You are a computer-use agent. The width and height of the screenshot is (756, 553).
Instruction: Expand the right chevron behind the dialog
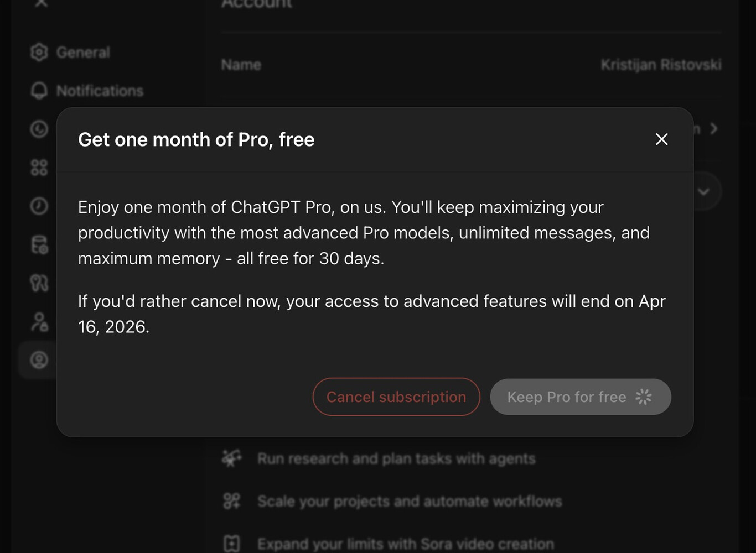pos(714,129)
